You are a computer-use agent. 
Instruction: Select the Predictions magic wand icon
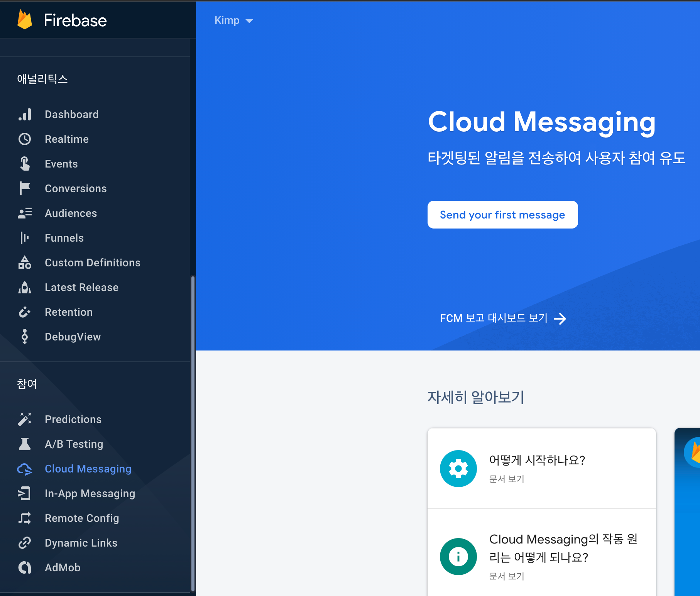pos(25,419)
